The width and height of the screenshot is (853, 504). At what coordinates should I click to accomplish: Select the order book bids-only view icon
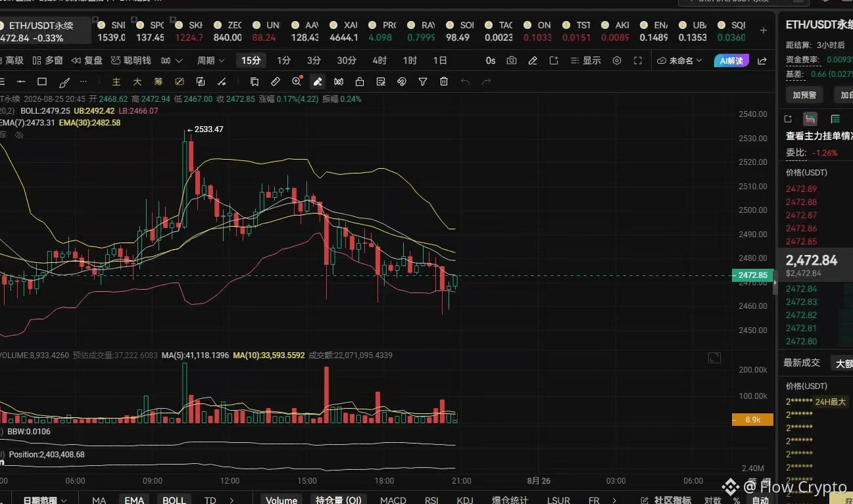pos(835,119)
